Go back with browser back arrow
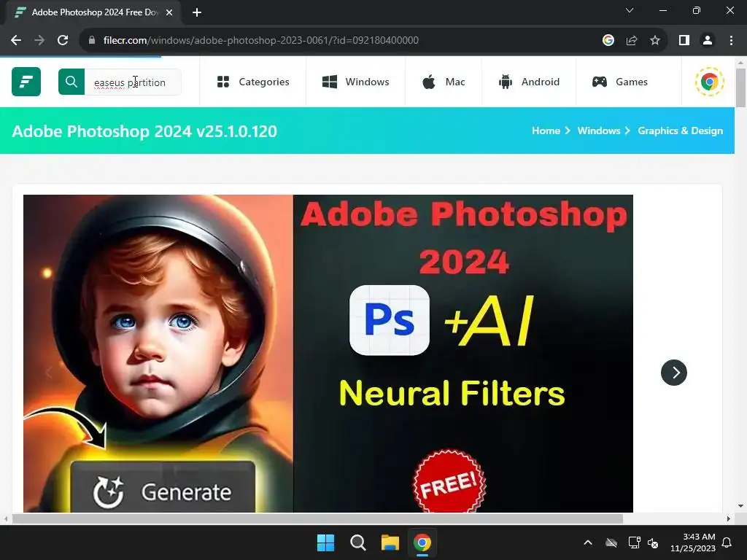Screen dimensions: 747x560 (16, 41)
